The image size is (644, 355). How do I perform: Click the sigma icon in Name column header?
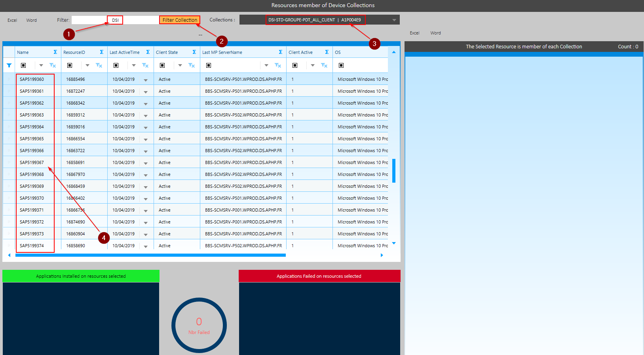55,52
